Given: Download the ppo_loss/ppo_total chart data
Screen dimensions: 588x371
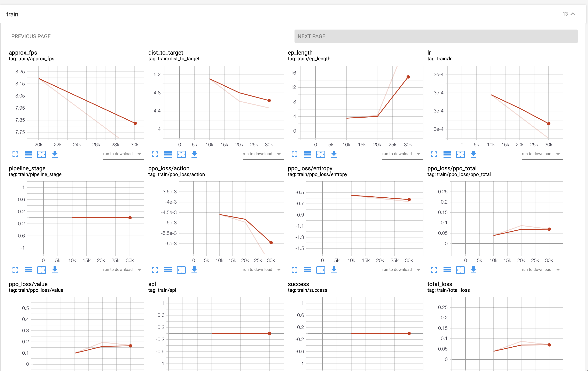Looking at the screenshot, I should coord(473,270).
